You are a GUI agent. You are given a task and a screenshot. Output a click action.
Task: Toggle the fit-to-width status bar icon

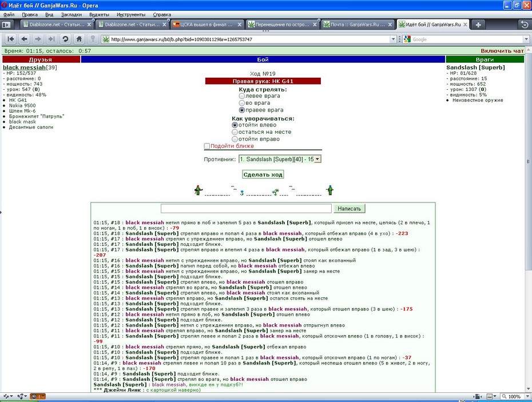tap(478, 396)
